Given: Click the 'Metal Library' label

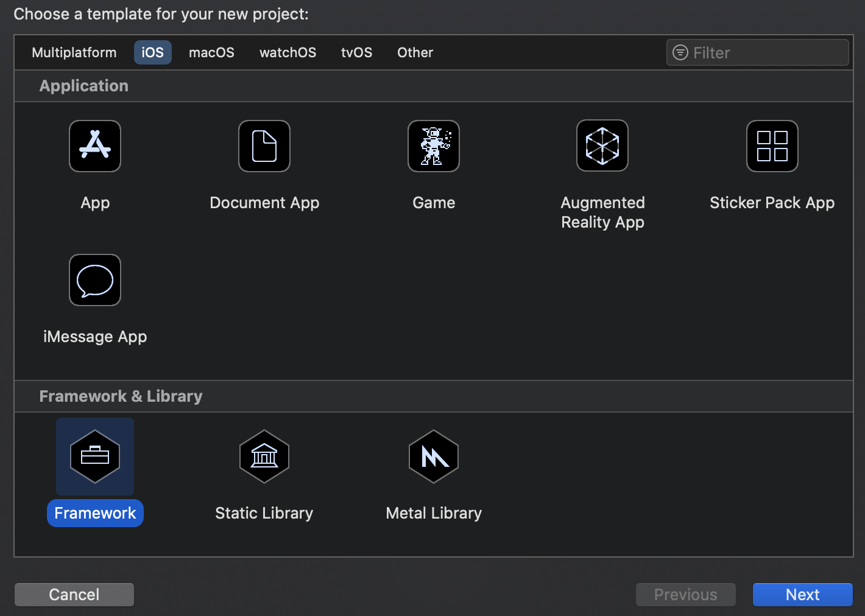Looking at the screenshot, I should [x=434, y=513].
